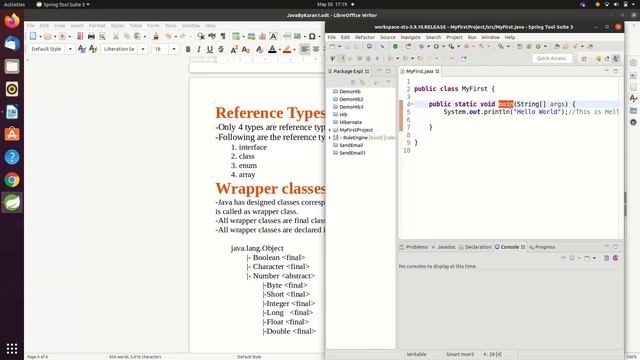
Task: Click the Subscript icon in Writer formatting bar
Action: [x=245, y=49]
